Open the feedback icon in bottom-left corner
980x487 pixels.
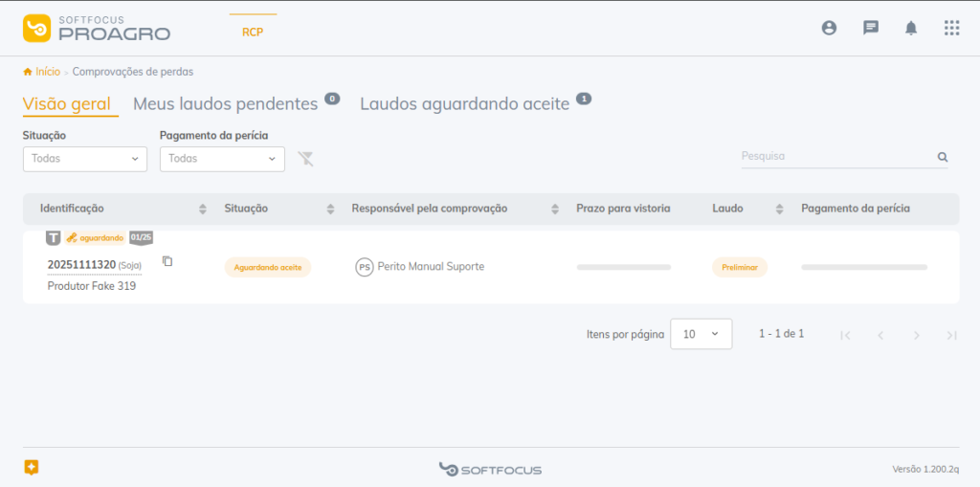(32, 467)
